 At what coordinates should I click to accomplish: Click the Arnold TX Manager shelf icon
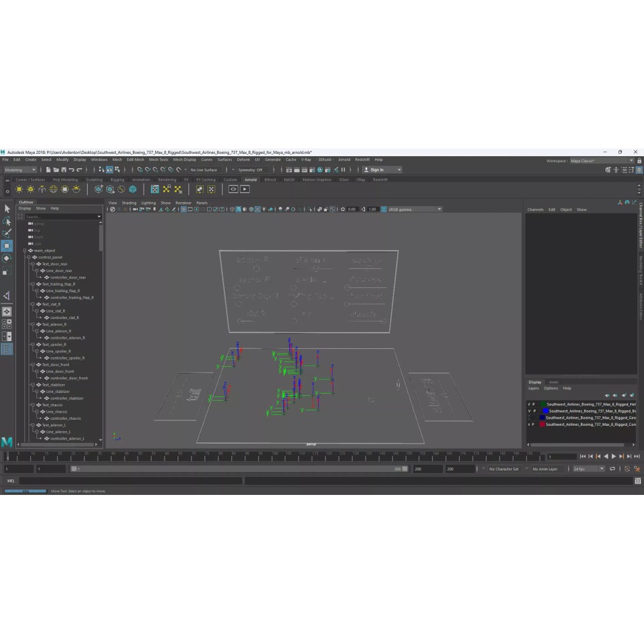pos(155,190)
